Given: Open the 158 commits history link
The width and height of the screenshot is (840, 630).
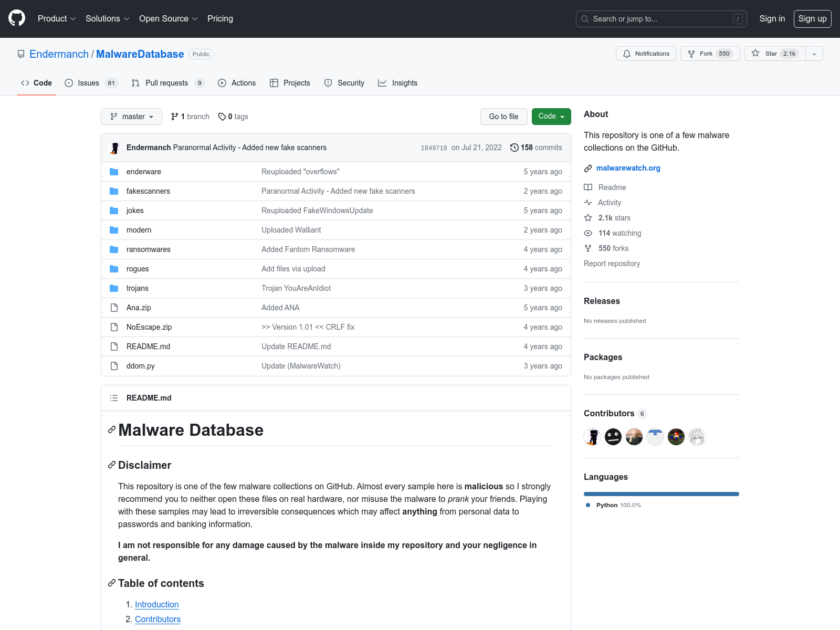Looking at the screenshot, I should 536,148.
